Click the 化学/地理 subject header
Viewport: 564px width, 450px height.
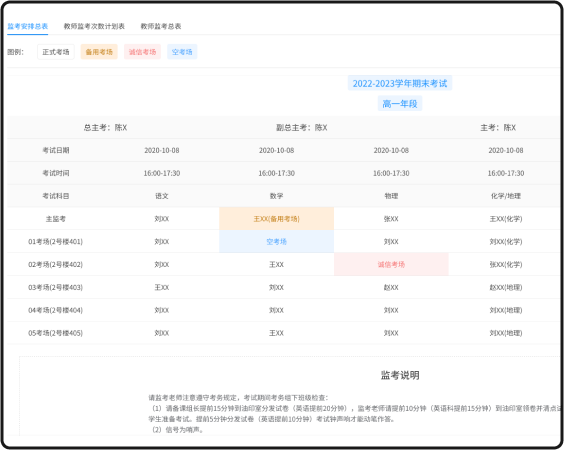(x=506, y=196)
